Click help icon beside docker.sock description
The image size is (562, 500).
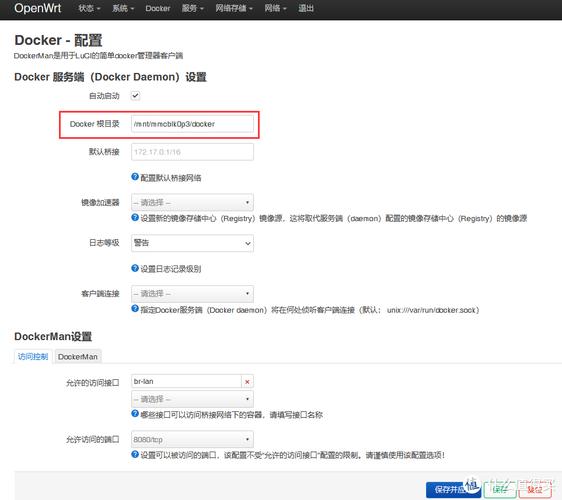135,309
